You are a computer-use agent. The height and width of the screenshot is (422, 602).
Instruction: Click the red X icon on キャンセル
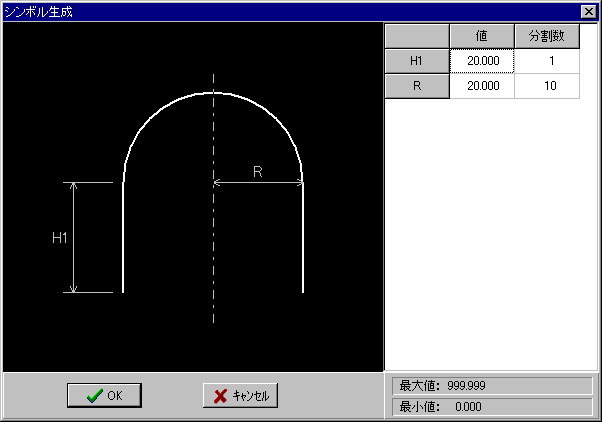[x=220, y=396]
